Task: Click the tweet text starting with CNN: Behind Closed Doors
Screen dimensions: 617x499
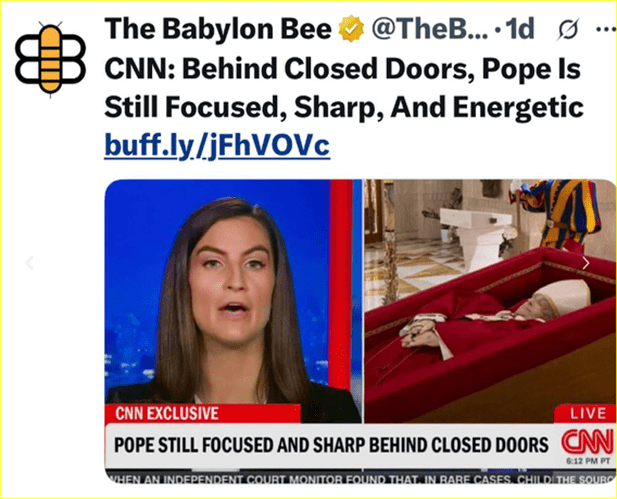Action: click(x=344, y=88)
